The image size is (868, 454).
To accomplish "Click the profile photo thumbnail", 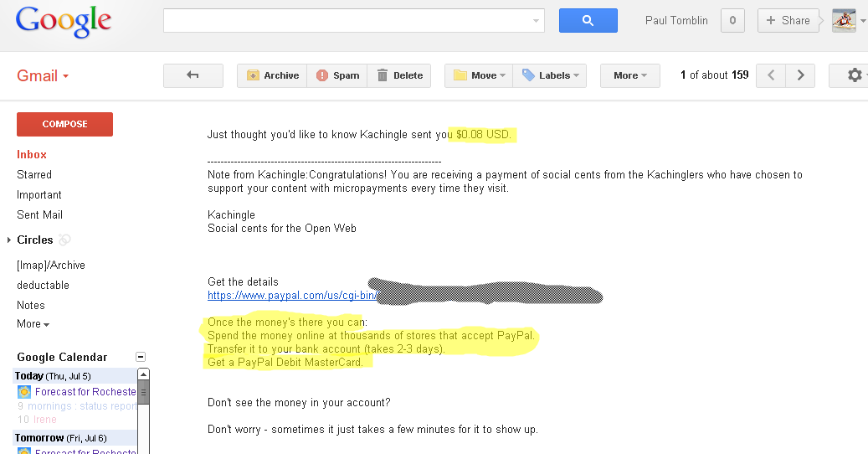I will click(844, 20).
